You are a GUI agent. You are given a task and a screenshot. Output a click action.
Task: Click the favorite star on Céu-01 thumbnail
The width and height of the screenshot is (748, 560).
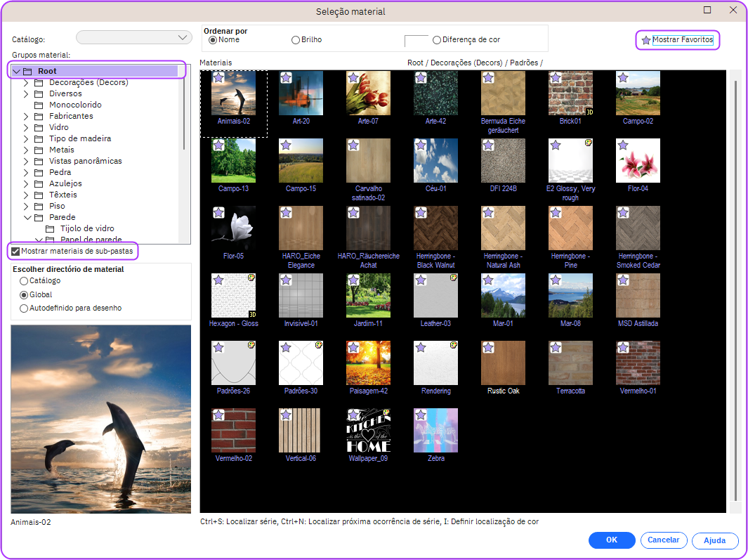pyautogui.click(x=421, y=145)
